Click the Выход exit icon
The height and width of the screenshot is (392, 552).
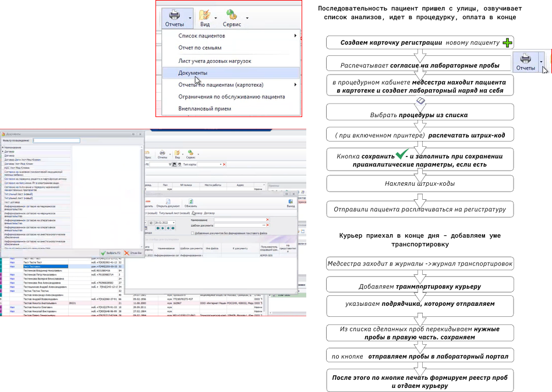coord(291,202)
